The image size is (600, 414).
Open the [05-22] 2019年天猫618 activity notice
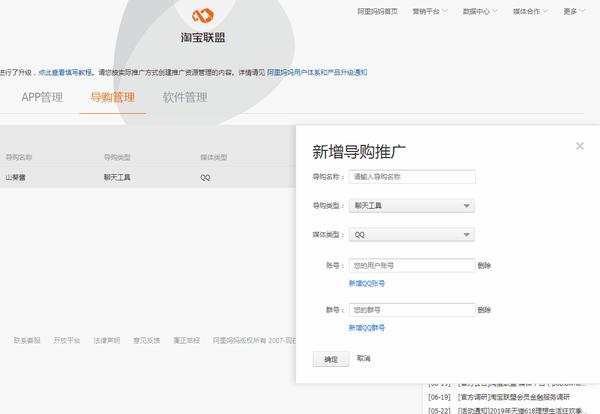507,411
